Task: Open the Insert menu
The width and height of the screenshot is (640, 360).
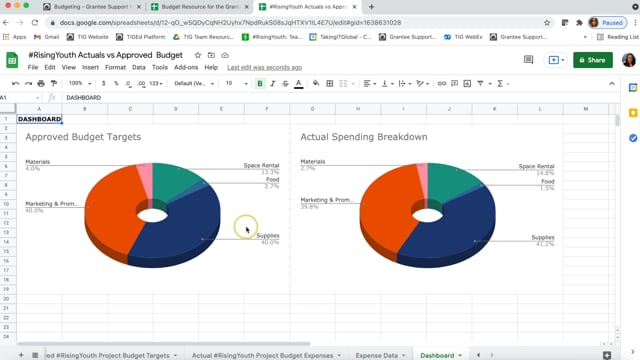Action: (x=90, y=67)
